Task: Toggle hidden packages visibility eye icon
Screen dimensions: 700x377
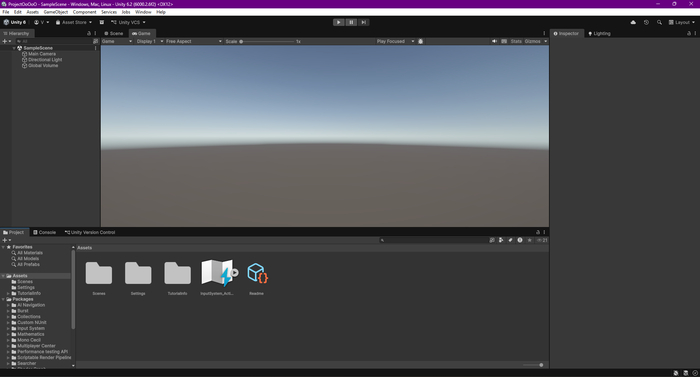Action: coord(542,240)
